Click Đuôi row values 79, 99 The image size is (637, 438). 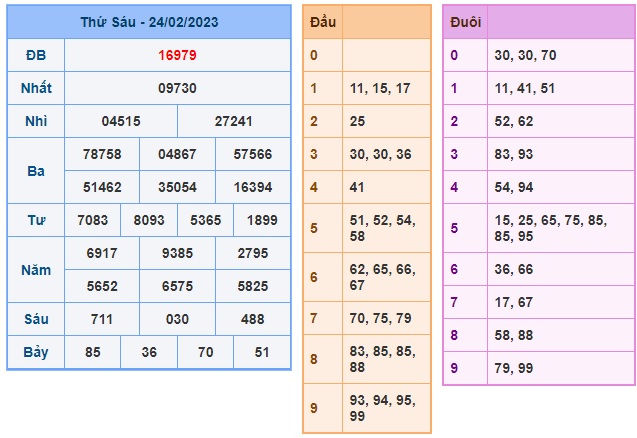[x=514, y=368]
